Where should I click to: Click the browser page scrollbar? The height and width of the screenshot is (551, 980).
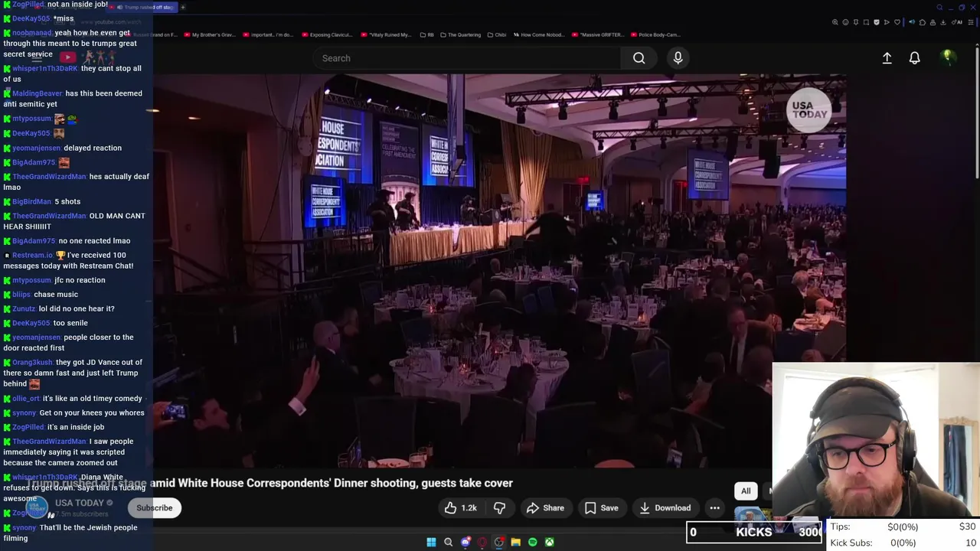coord(977,115)
